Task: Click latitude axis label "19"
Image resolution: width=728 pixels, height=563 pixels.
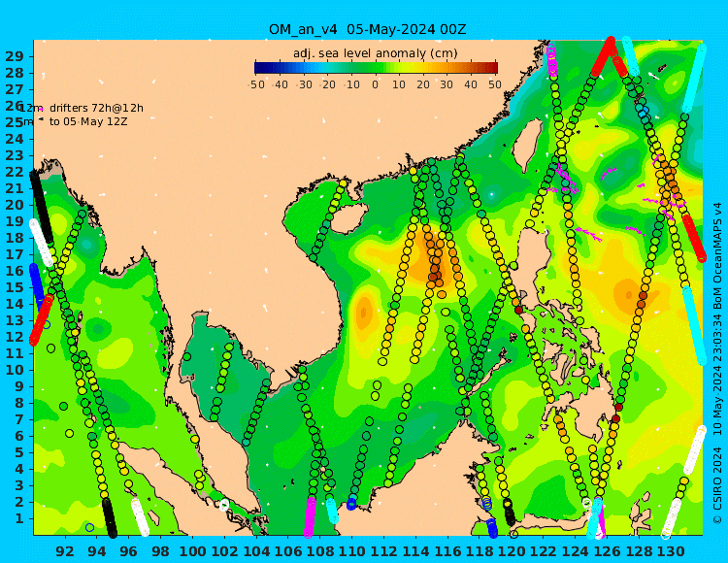Action: tap(14, 221)
